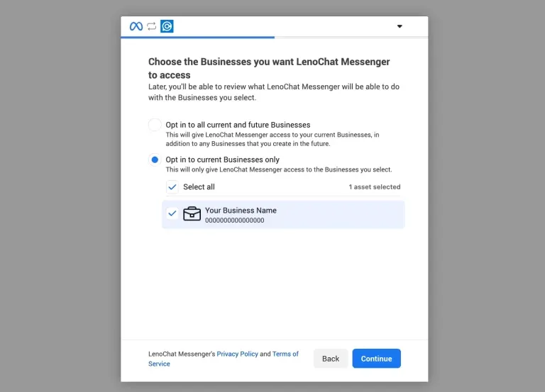Select 'Opt in to all current and future Businesses' radio
The height and width of the screenshot is (392, 545).
pos(155,125)
